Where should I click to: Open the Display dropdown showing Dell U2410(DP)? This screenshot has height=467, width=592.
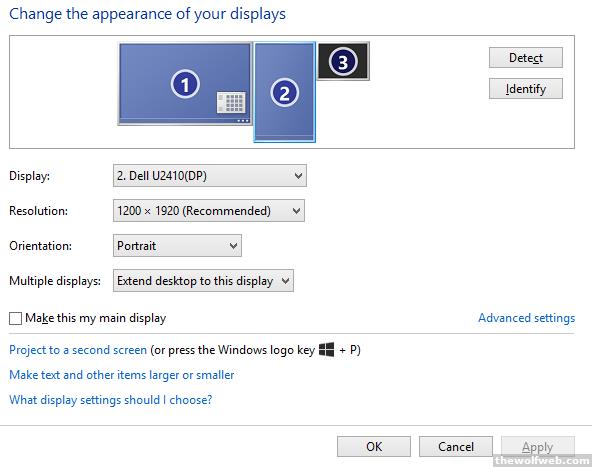point(210,176)
